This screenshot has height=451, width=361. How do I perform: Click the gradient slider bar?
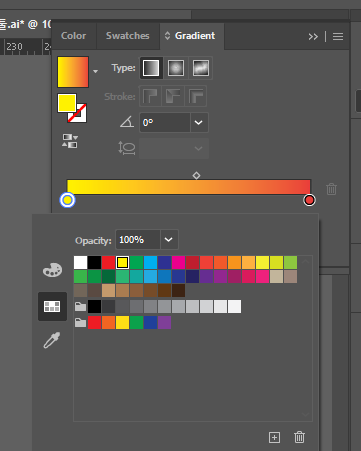point(189,187)
